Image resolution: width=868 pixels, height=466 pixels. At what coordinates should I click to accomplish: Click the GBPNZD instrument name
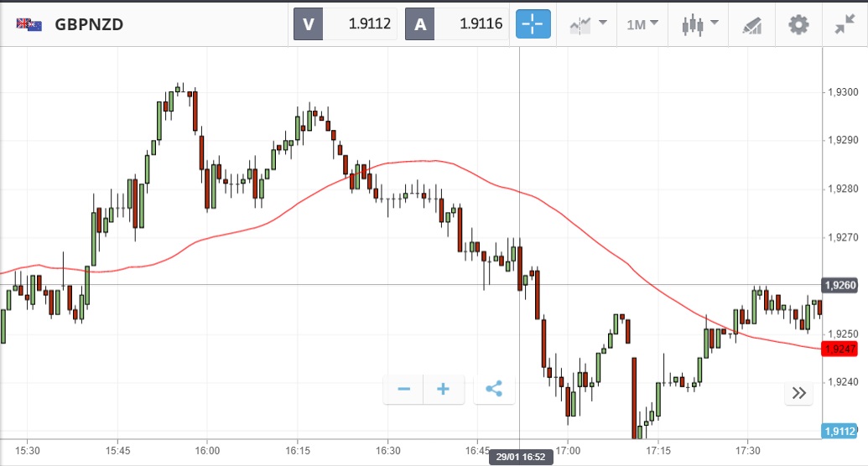tap(89, 24)
